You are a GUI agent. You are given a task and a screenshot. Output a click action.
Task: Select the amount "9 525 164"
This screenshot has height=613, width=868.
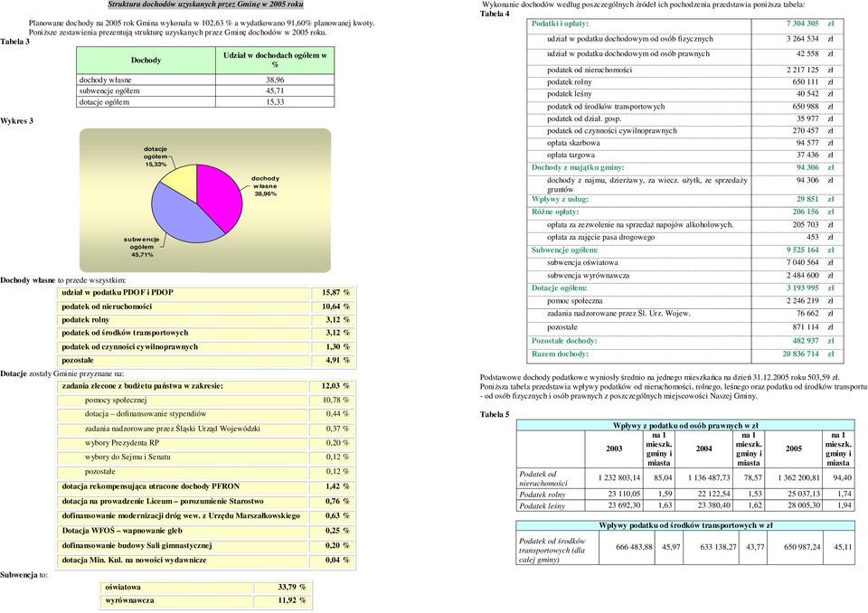tap(802, 250)
